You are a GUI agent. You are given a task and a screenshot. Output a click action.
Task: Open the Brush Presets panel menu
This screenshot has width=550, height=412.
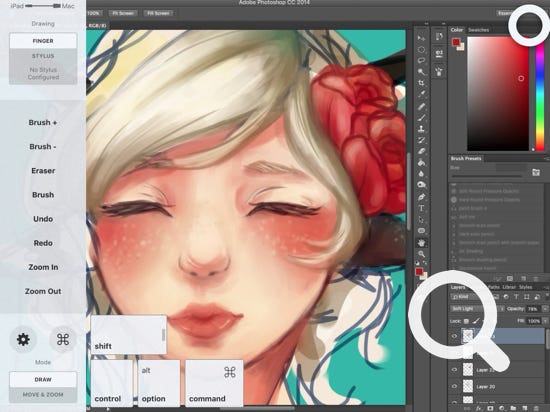point(546,158)
